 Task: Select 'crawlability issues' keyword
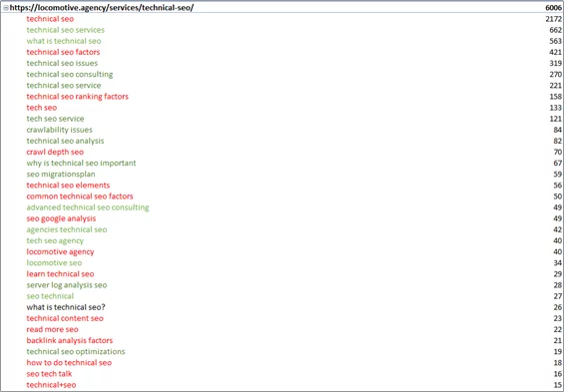pos(59,130)
